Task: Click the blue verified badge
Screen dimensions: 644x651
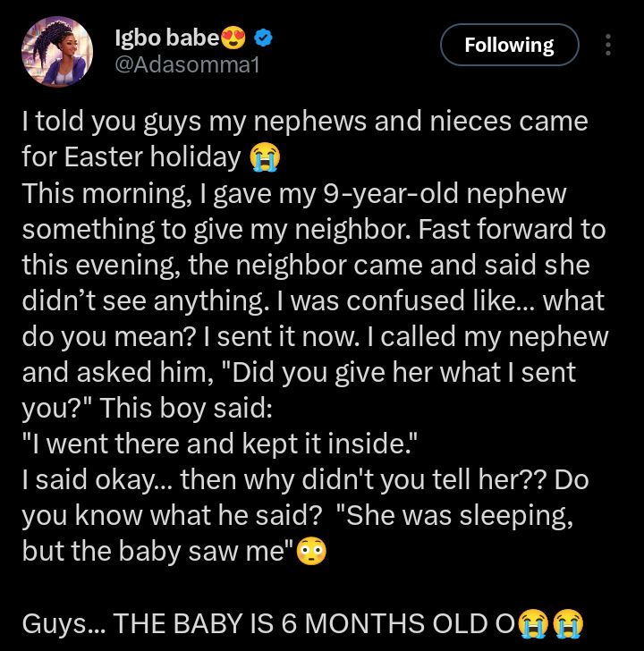Action: click(x=265, y=38)
